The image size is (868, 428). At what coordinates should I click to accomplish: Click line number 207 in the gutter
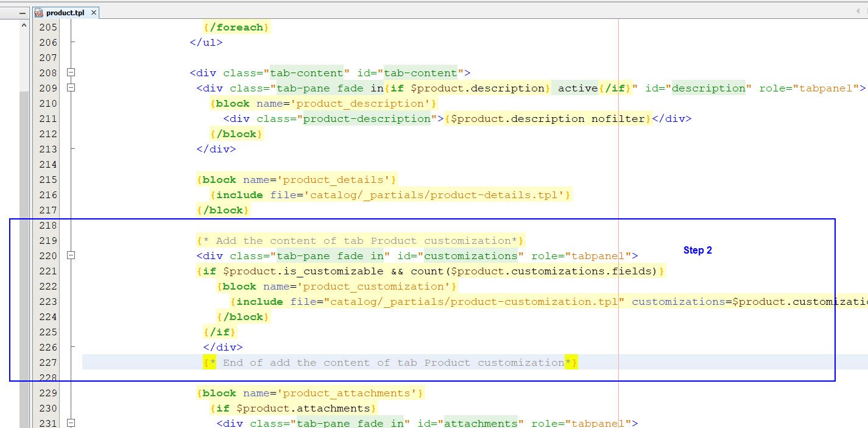(x=48, y=57)
